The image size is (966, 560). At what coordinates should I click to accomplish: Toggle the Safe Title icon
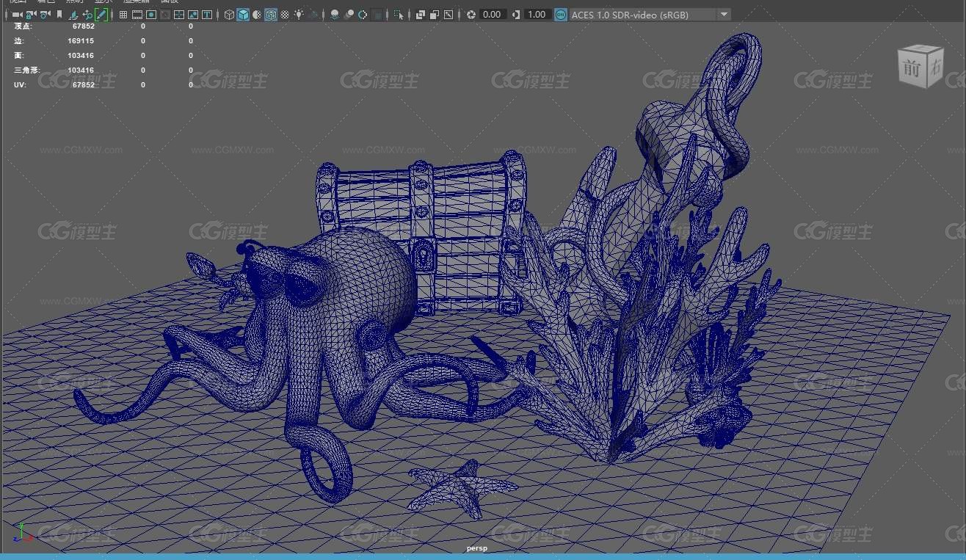(207, 15)
